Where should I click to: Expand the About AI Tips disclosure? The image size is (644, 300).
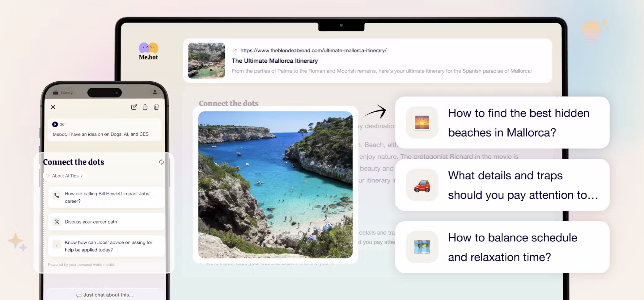(x=64, y=176)
